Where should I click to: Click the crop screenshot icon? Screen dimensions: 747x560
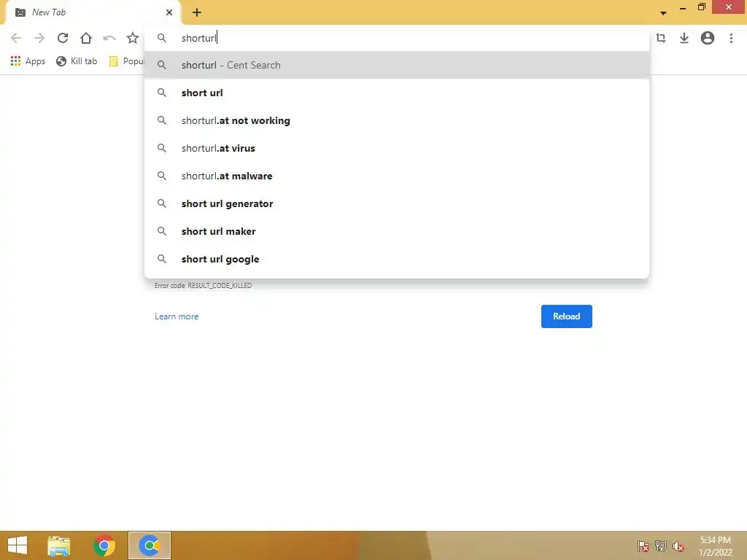(x=661, y=38)
